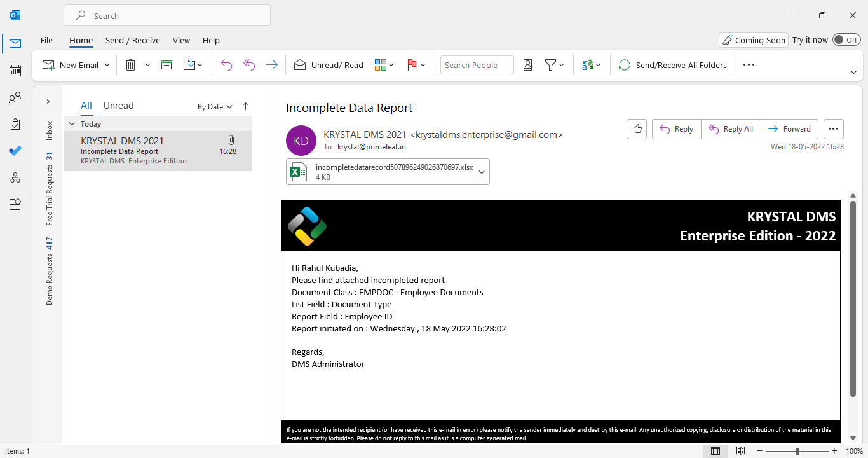This screenshot has height=458, width=868.
Task: Switch to the People module
Action: click(x=15, y=97)
